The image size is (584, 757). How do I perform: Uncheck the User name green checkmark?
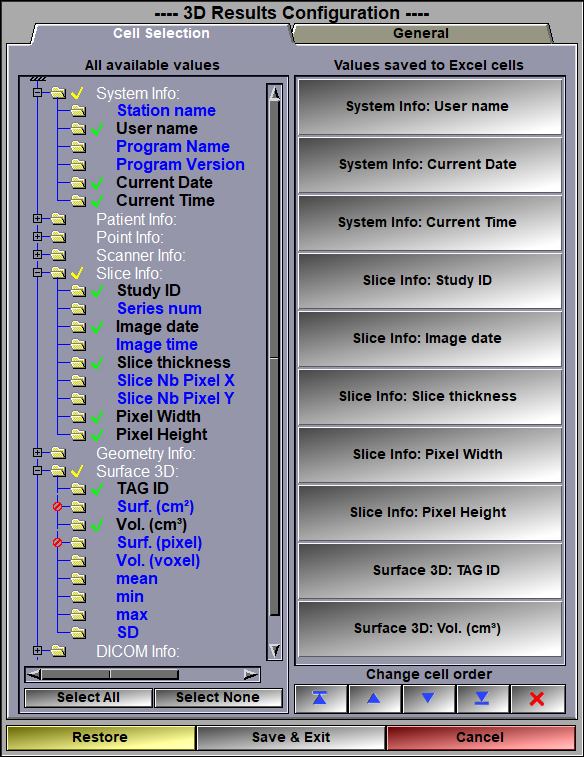(97, 129)
